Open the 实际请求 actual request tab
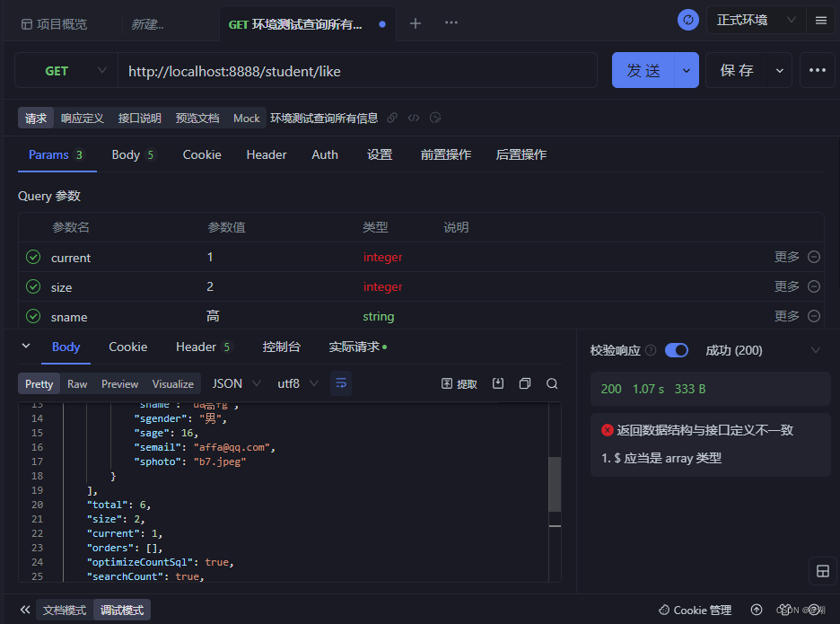 pos(357,347)
